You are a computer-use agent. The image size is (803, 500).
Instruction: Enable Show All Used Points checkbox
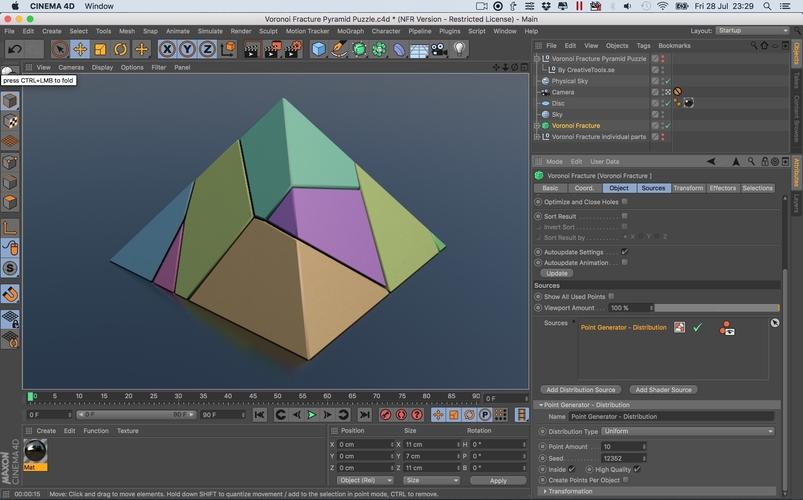(611, 296)
